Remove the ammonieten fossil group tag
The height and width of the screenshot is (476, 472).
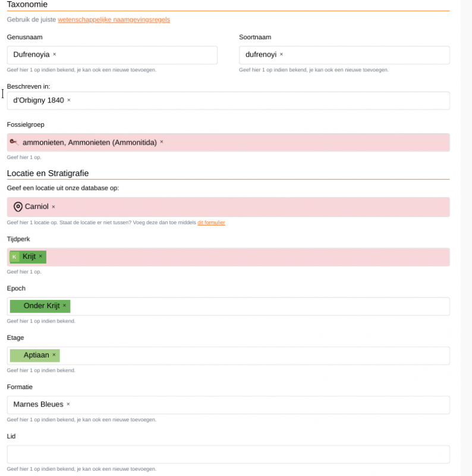(x=162, y=142)
